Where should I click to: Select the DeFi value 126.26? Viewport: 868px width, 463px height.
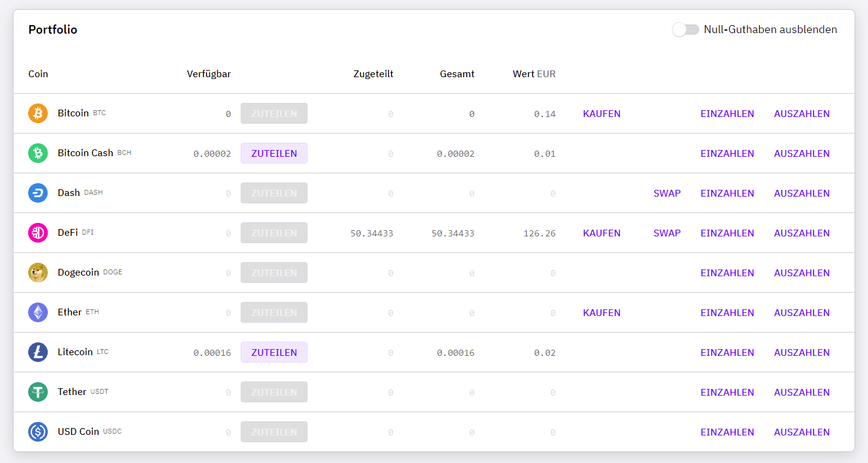pos(540,233)
